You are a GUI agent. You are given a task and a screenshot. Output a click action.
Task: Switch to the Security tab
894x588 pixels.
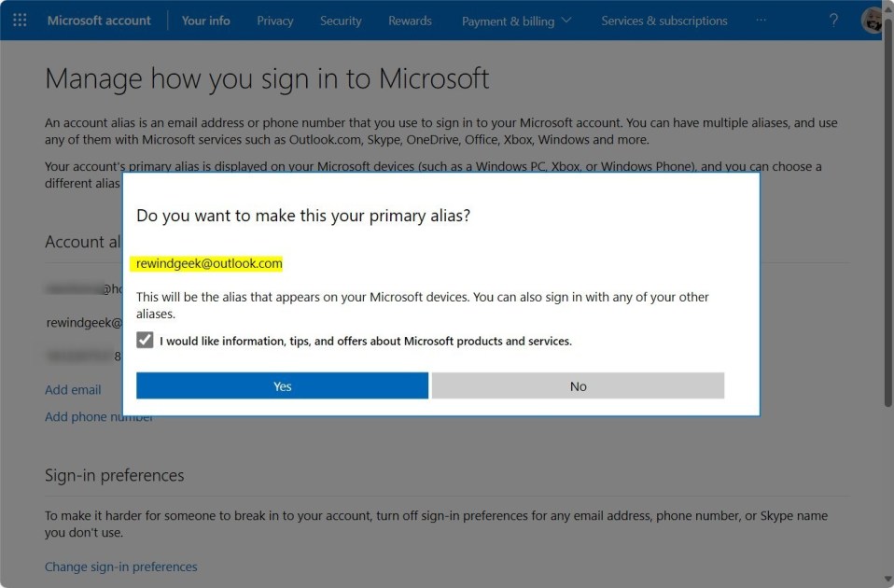coord(341,21)
